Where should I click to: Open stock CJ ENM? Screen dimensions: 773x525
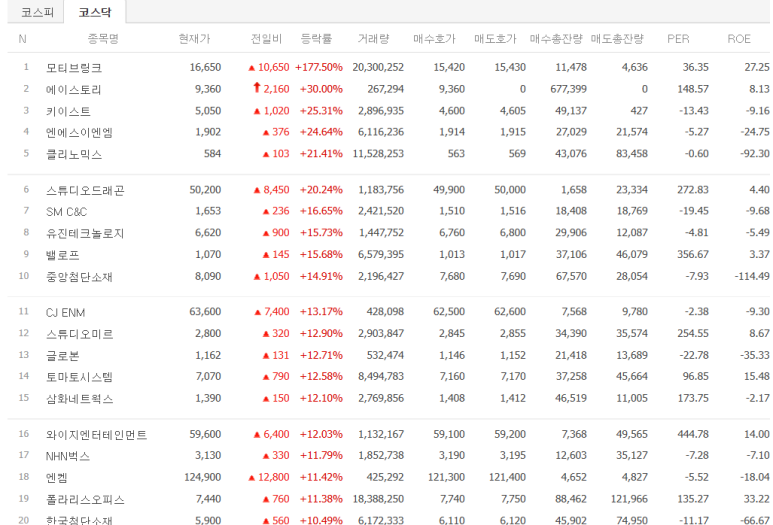pos(65,313)
